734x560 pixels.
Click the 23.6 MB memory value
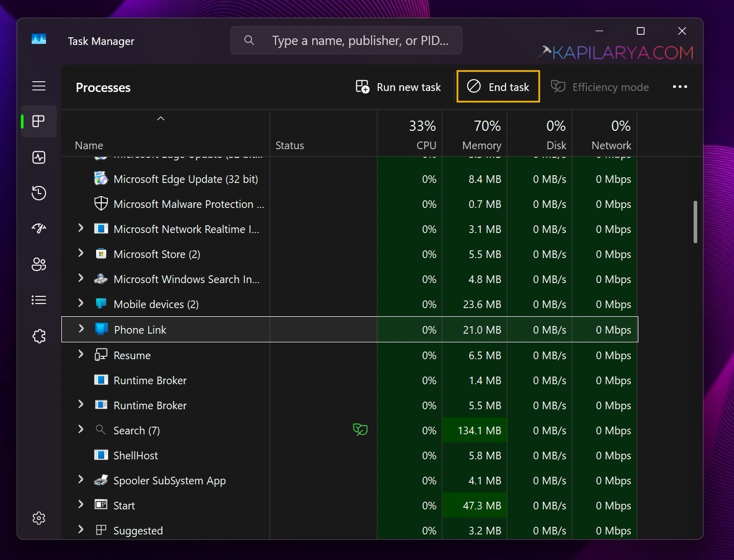[481, 304]
